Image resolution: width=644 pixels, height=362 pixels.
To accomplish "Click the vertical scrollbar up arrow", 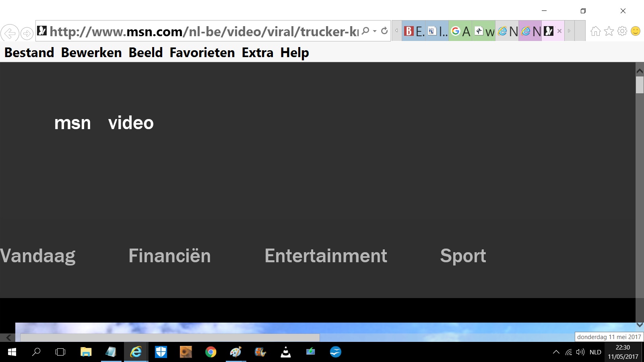I will click(x=640, y=71).
